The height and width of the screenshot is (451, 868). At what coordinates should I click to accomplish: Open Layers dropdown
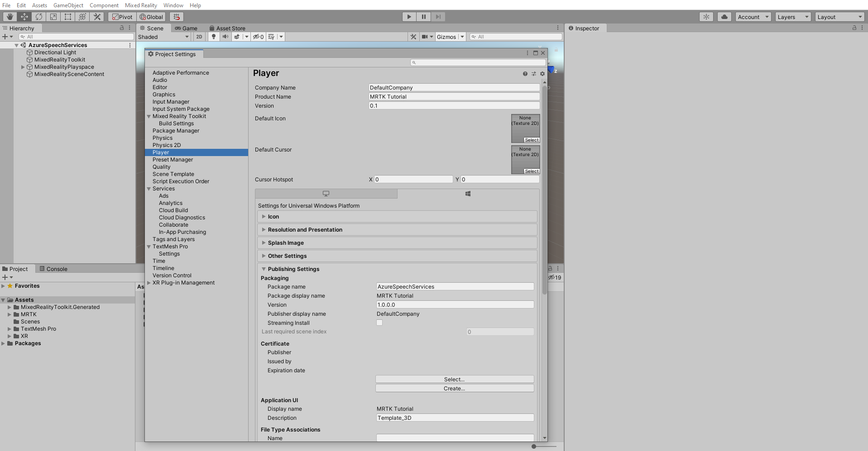coord(793,17)
